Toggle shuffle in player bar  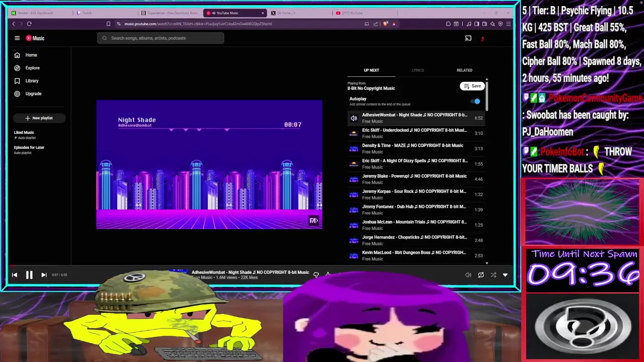click(x=493, y=275)
